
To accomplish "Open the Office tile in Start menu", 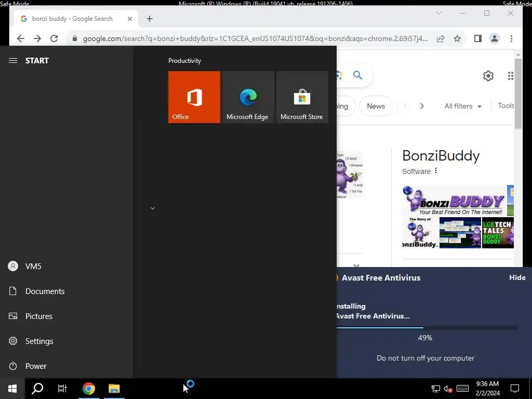I will [194, 97].
